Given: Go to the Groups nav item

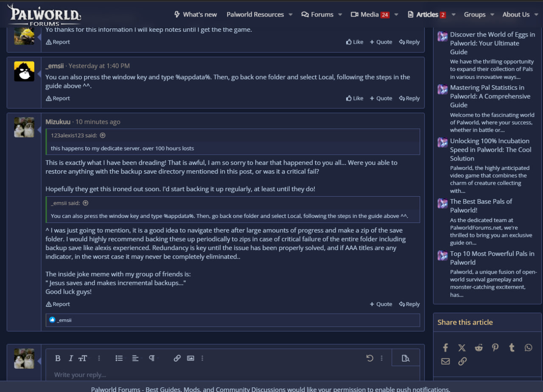Looking at the screenshot, I should tap(474, 14).
